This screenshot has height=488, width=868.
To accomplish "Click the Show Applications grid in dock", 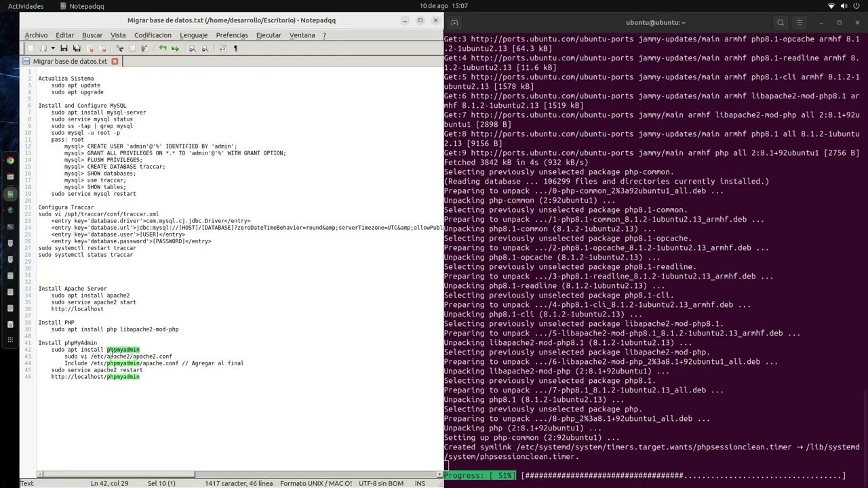I will [x=10, y=341].
